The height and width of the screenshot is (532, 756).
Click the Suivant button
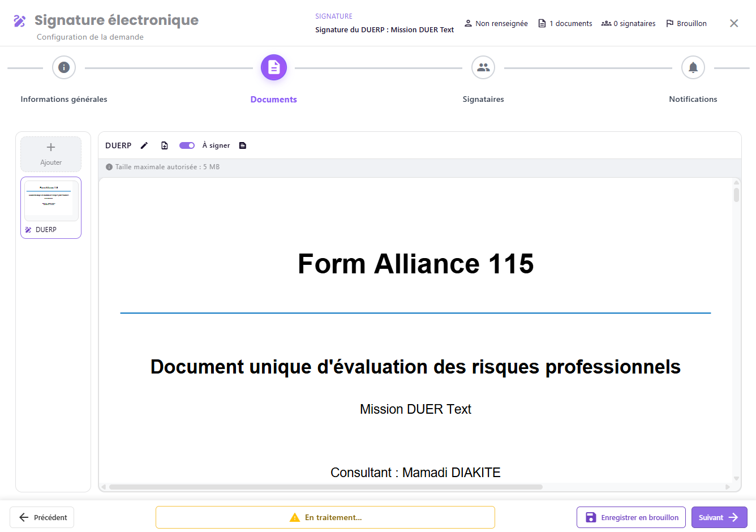719,517
